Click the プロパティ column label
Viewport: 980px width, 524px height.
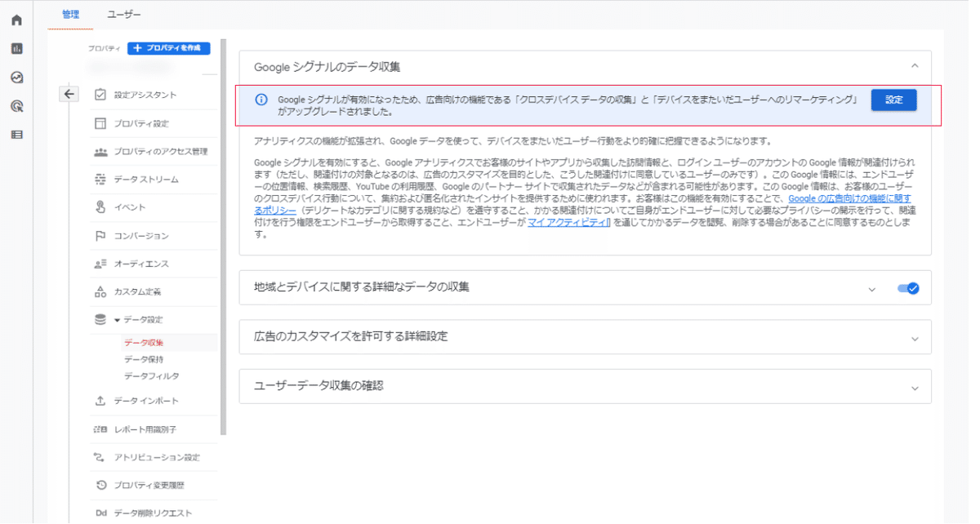pos(105,49)
